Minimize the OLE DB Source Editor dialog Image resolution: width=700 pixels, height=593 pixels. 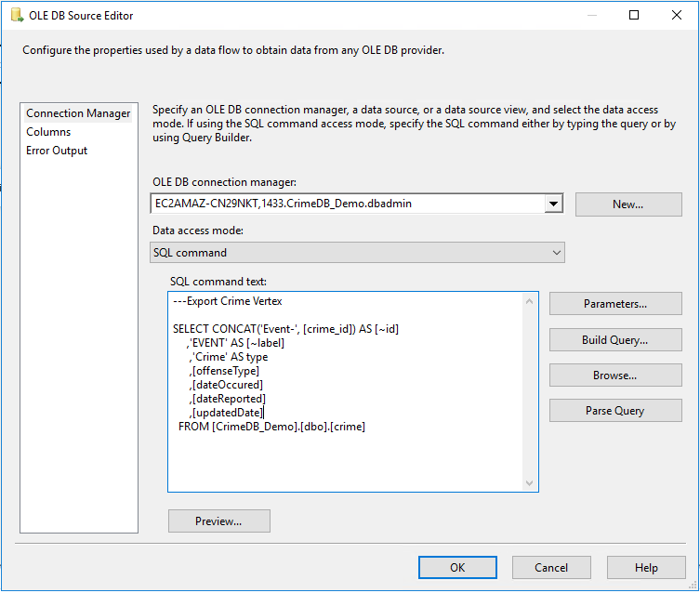591,15
